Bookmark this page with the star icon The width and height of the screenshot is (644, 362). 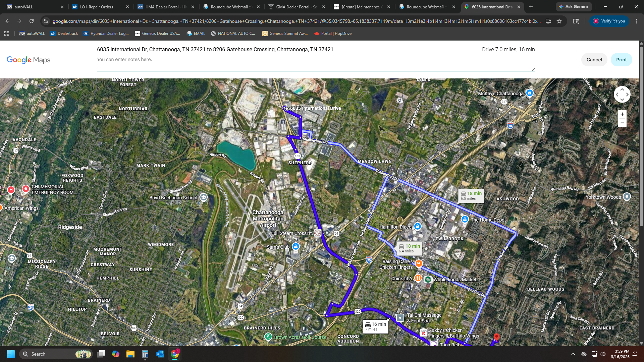pyautogui.click(x=559, y=21)
